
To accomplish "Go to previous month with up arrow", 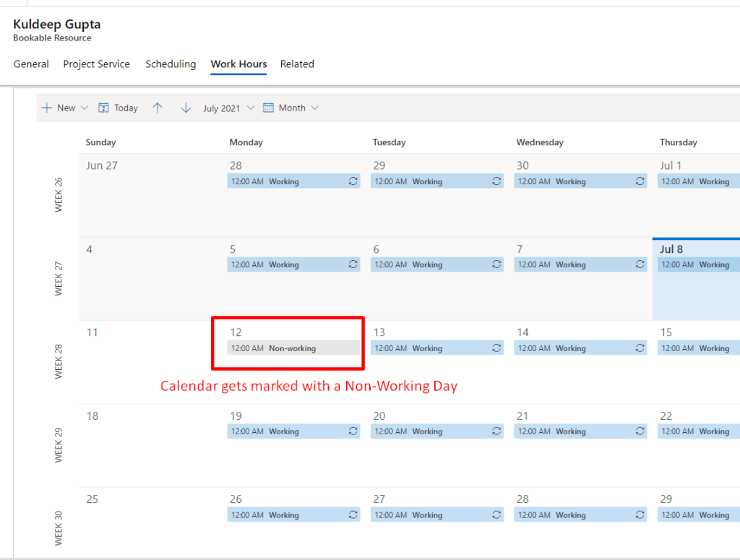I will [x=158, y=108].
